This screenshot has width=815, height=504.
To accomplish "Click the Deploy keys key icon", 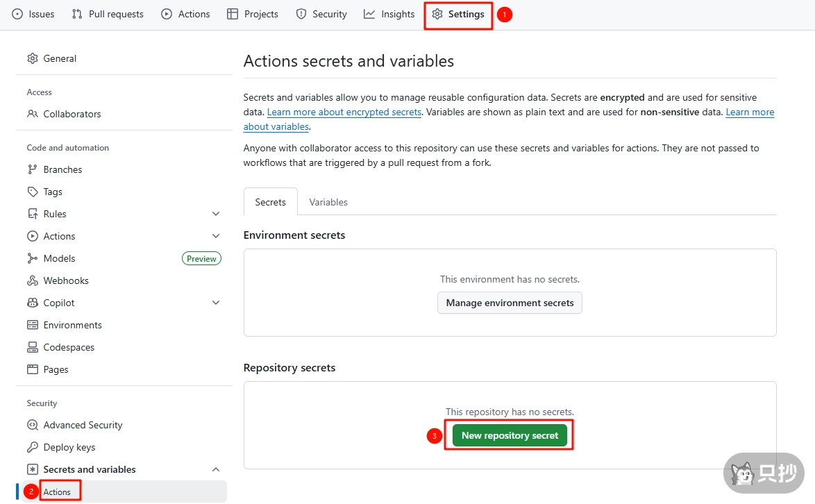I will [x=33, y=447].
